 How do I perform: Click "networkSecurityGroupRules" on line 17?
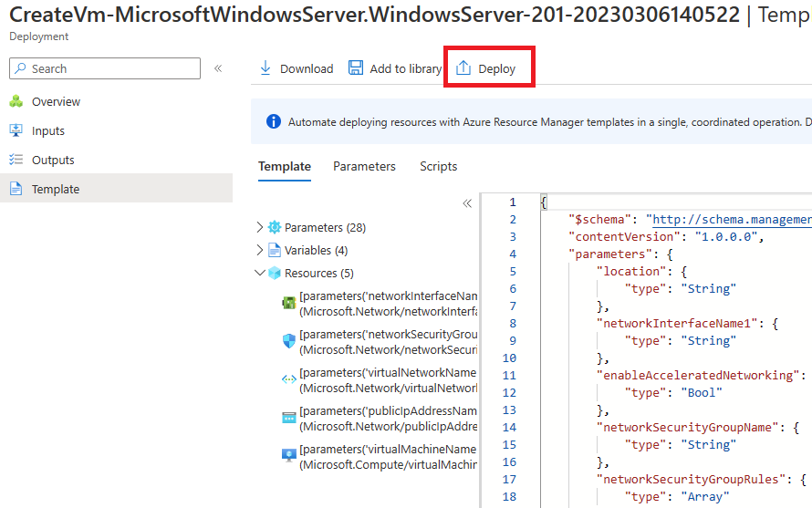[x=691, y=480]
